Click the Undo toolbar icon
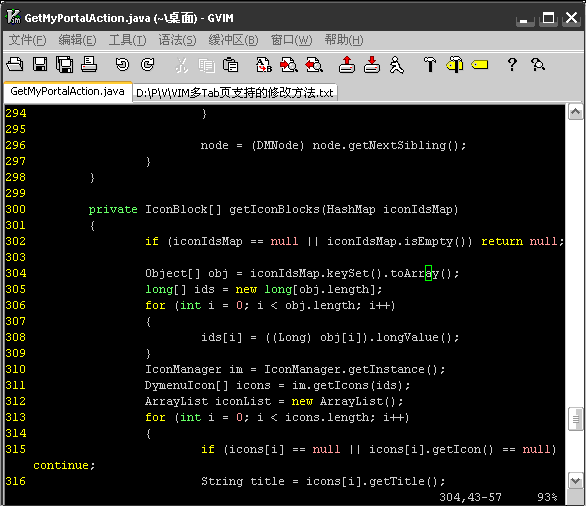This screenshot has height=506, width=586. click(x=122, y=65)
